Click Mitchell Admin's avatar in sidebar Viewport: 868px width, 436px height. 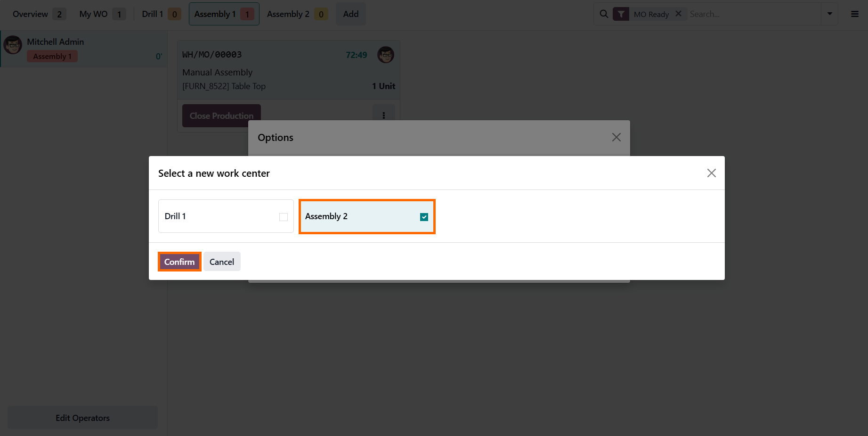[13, 45]
